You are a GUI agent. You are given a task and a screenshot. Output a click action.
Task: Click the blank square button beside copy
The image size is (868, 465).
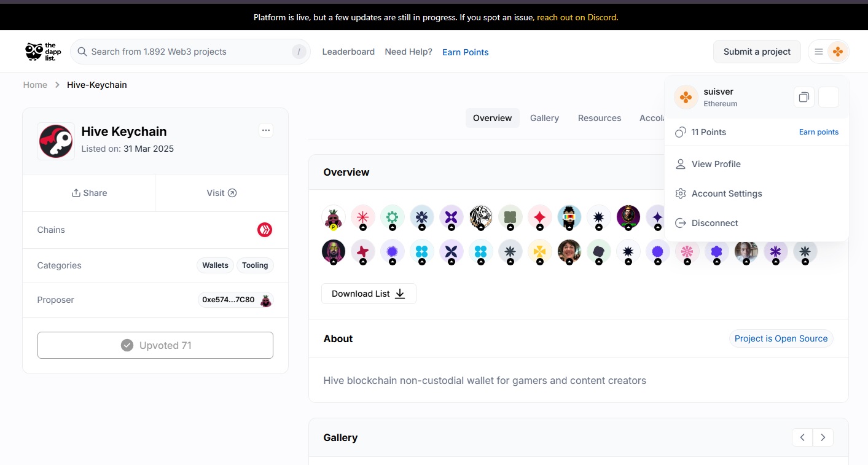829,97
